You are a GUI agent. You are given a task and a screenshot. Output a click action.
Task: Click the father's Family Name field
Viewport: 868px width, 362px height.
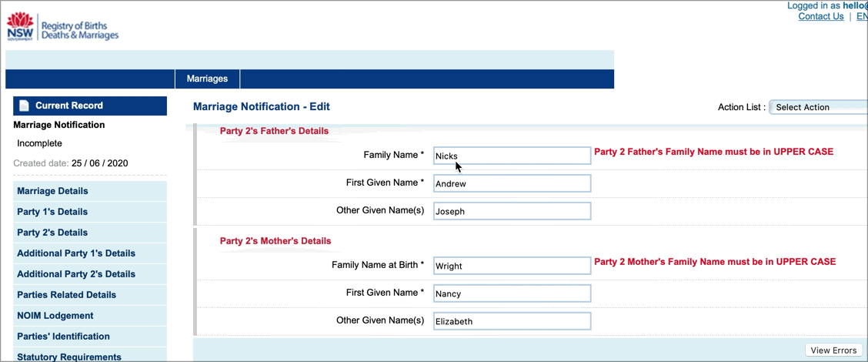coord(512,156)
